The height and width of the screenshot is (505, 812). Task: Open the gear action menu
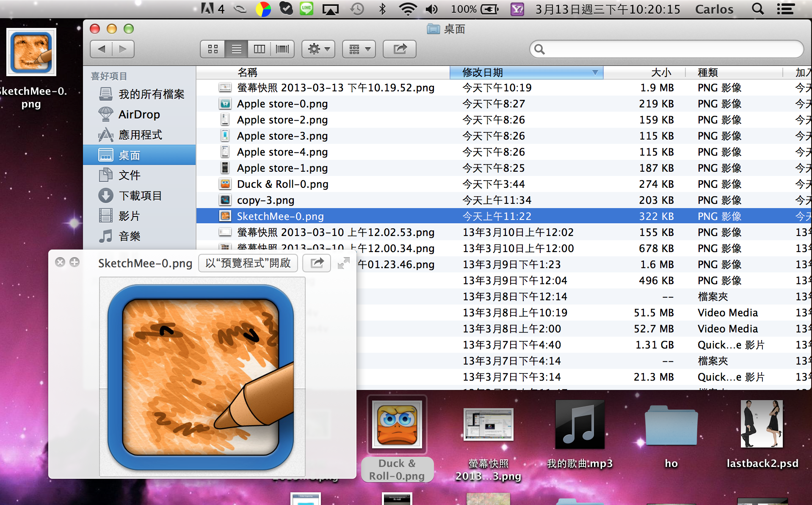[x=318, y=49]
